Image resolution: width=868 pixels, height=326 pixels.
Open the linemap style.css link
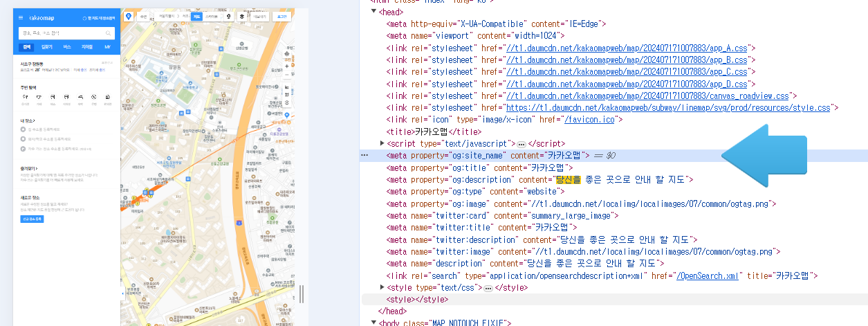[x=668, y=108]
